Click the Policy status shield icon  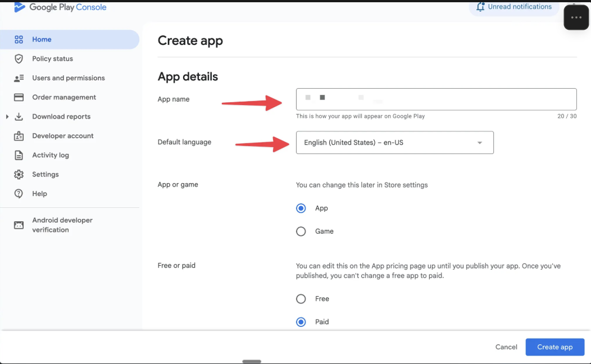pyautogui.click(x=19, y=59)
